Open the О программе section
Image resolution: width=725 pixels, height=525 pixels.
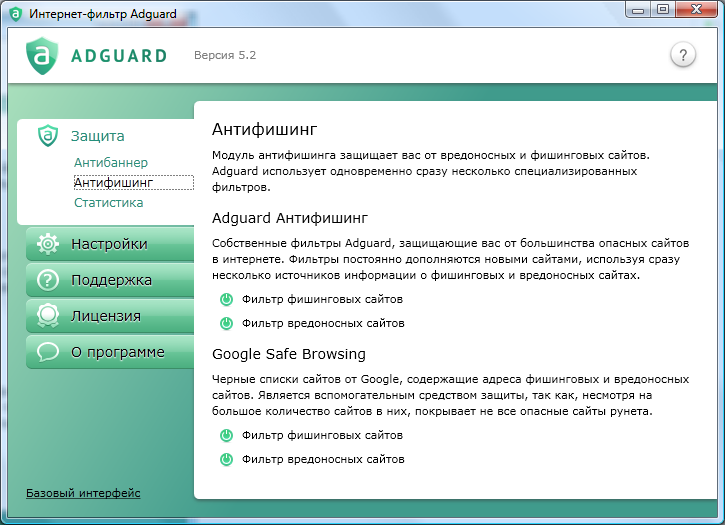point(110,352)
